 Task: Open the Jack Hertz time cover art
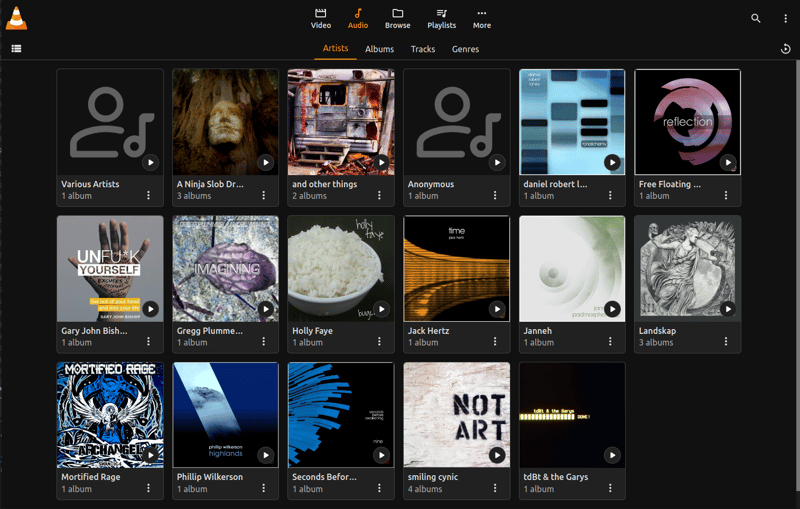click(x=457, y=268)
